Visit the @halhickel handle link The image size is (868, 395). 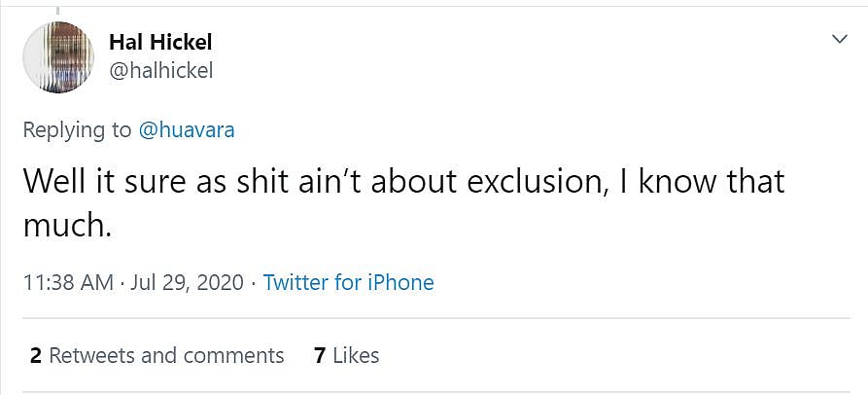click(160, 70)
